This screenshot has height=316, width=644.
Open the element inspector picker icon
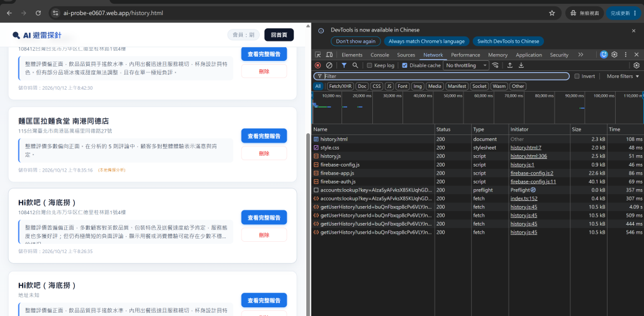pos(318,55)
